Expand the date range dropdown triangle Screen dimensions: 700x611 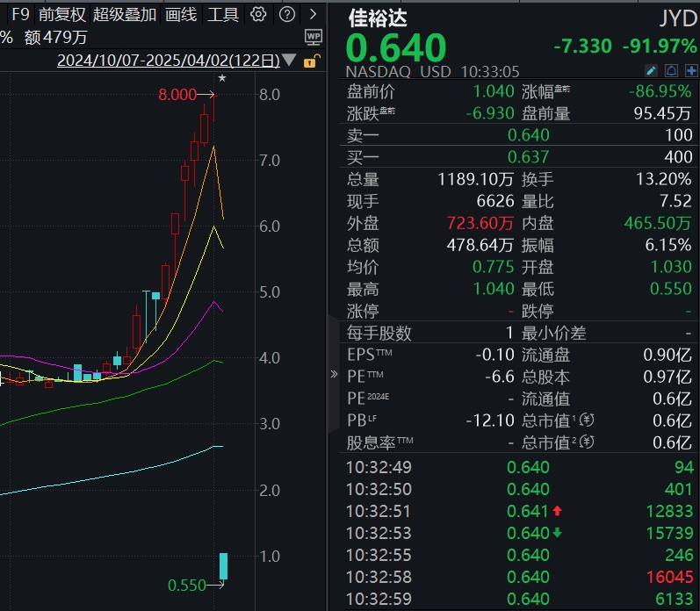click(x=290, y=61)
